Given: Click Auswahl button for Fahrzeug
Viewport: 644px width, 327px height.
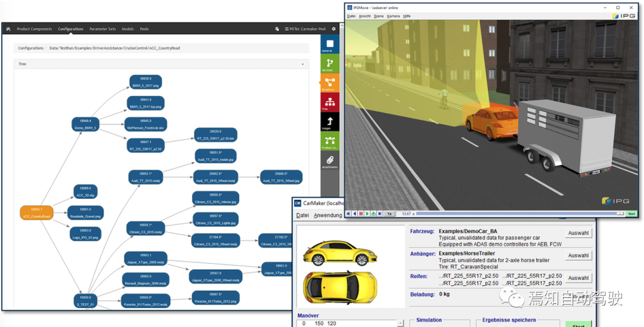Looking at the screenshot, I should pyautogui.click(x=578, y=233).
